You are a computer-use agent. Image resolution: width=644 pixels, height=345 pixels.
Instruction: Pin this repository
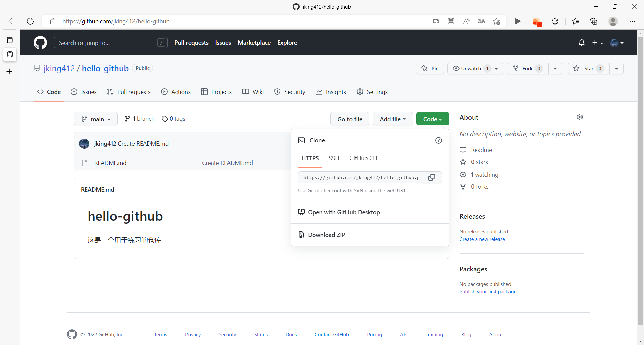pyautogui.click(x=430, y=68)
